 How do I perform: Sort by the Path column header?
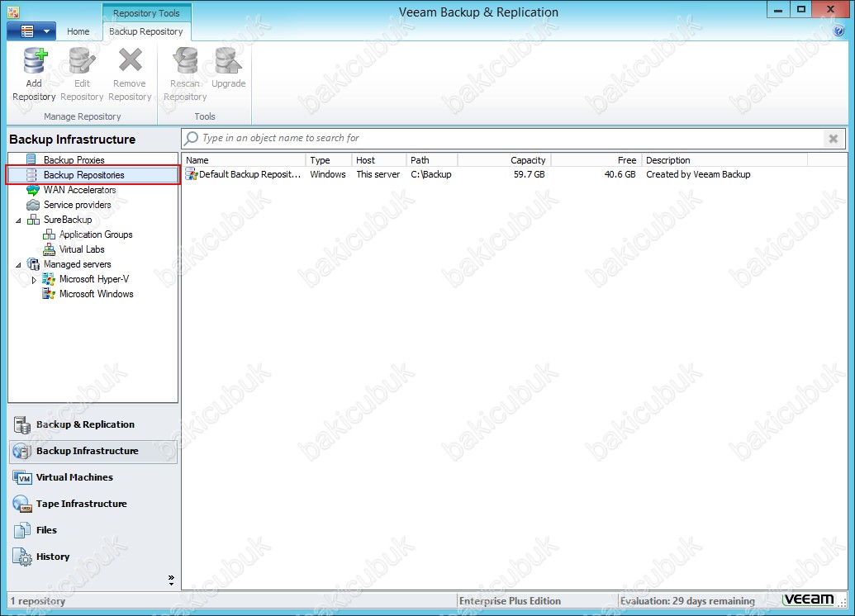click(432, 160)
